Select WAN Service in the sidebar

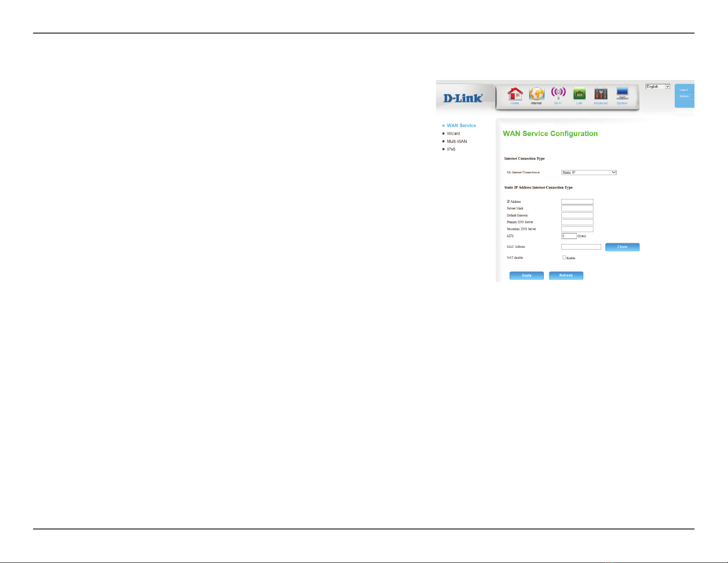[461, 125]
